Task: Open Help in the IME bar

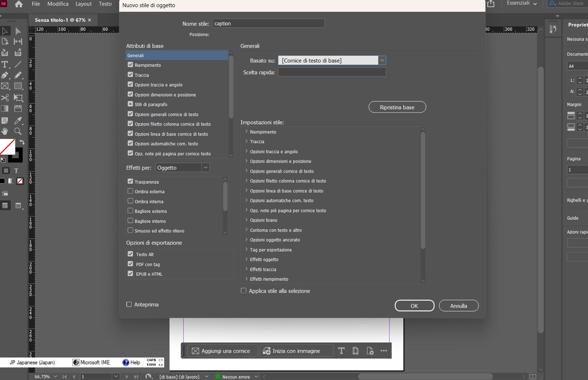Action: pyautogui.click(x=131, y=362)
